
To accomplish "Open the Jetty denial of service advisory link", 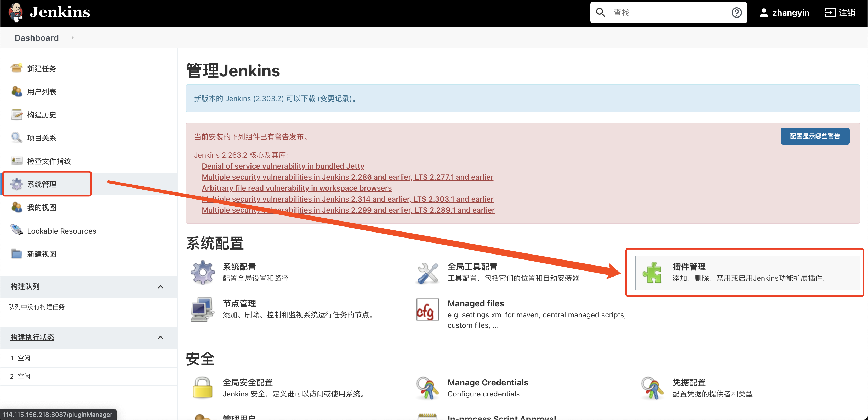I will pyautogui.click(x=283, y=166).
